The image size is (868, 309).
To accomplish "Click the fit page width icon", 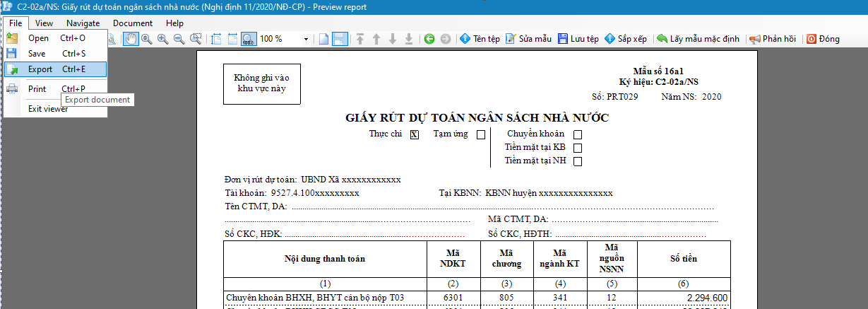I will pyautogui.click(x=216, y=39).
